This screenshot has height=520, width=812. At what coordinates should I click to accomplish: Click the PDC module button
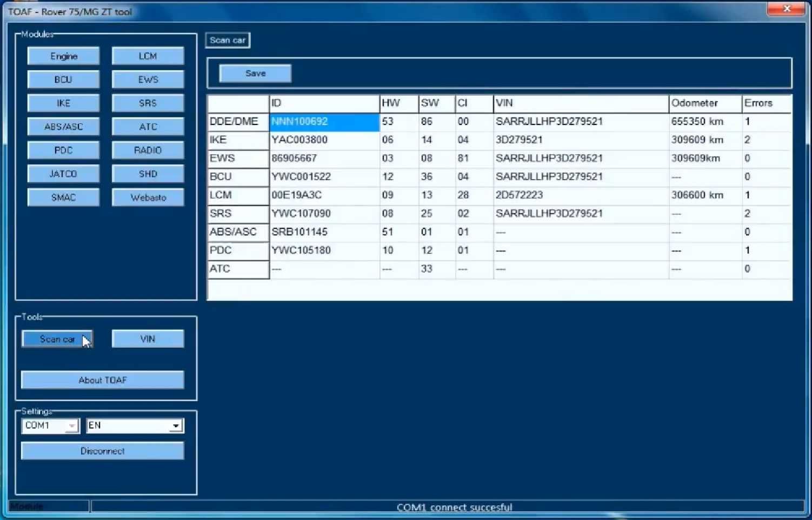[63, 150]
